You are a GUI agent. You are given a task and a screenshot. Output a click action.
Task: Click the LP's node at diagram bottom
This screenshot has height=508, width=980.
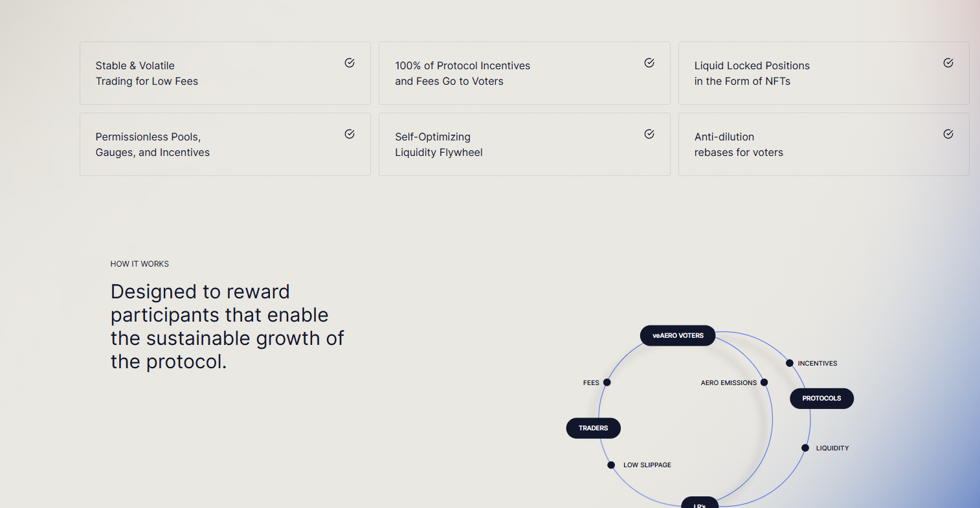(x=700, y=503)
